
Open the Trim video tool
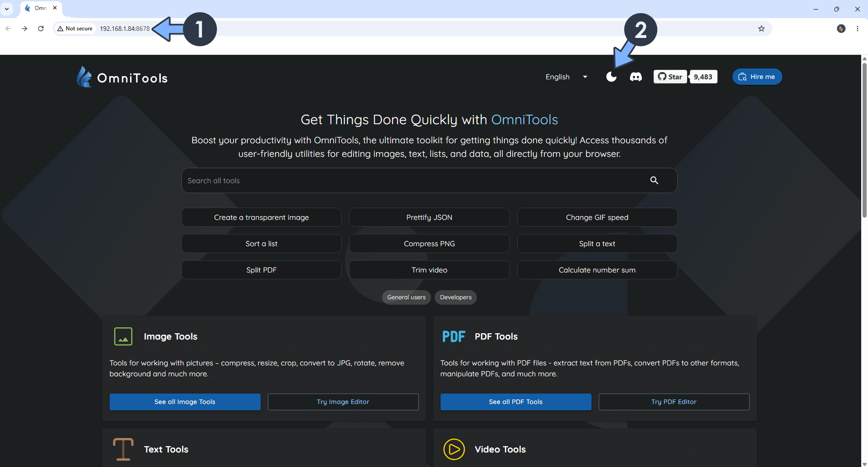point(429,270)
